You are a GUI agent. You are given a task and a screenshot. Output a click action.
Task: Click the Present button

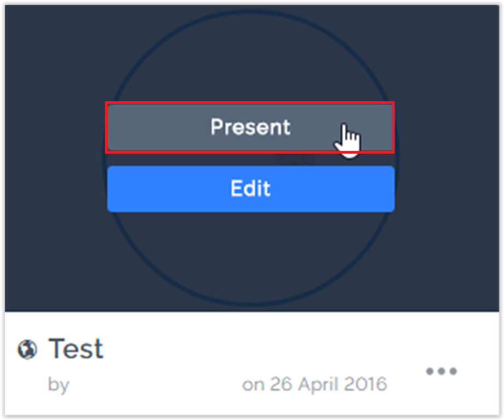tap(250, 128)
